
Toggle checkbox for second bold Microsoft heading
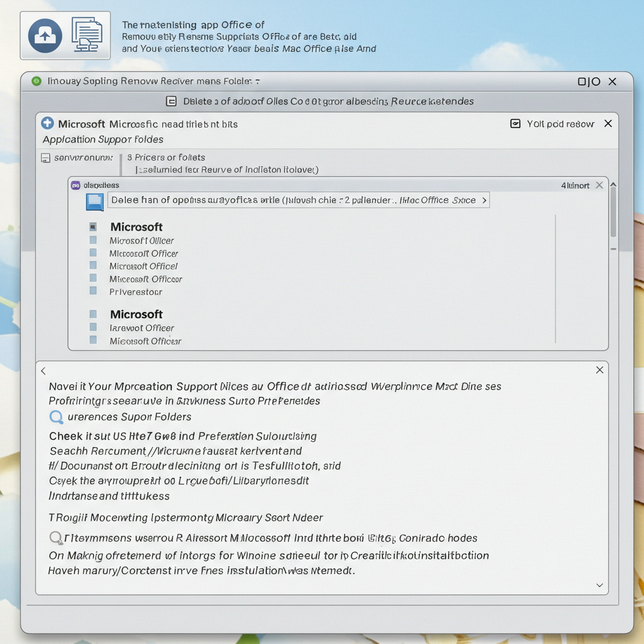(x=93, y=314)
